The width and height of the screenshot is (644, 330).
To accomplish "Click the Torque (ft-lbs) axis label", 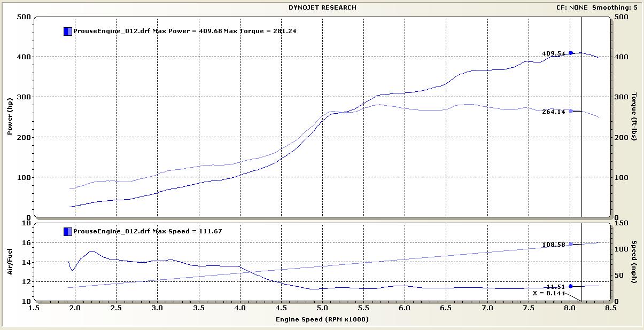I will [x=634, y=117].
